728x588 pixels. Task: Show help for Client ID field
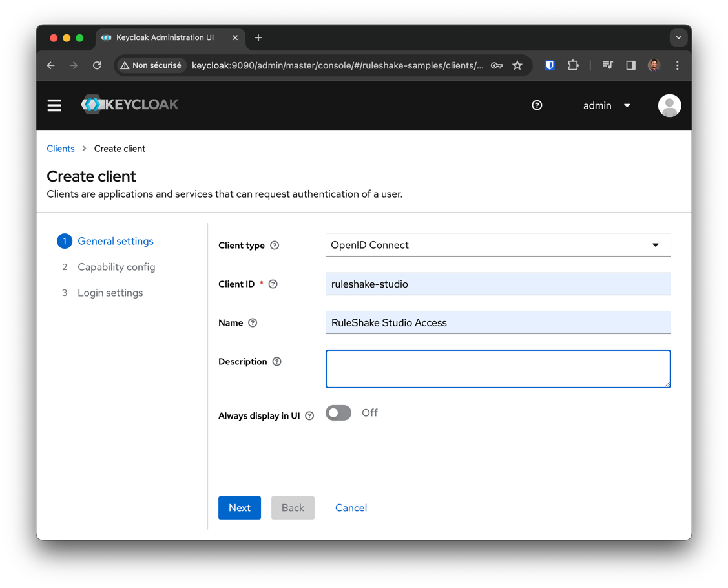(x=273, y=284)
